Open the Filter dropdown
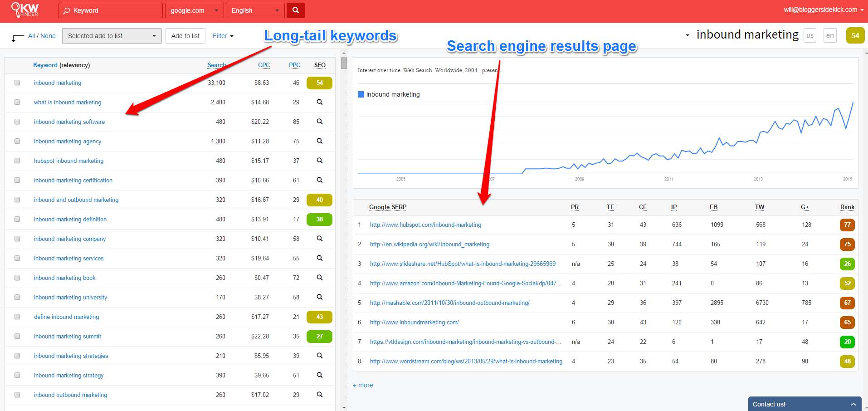Image resolution: width=868 pixels, height=411 pixels. (223, 36)
